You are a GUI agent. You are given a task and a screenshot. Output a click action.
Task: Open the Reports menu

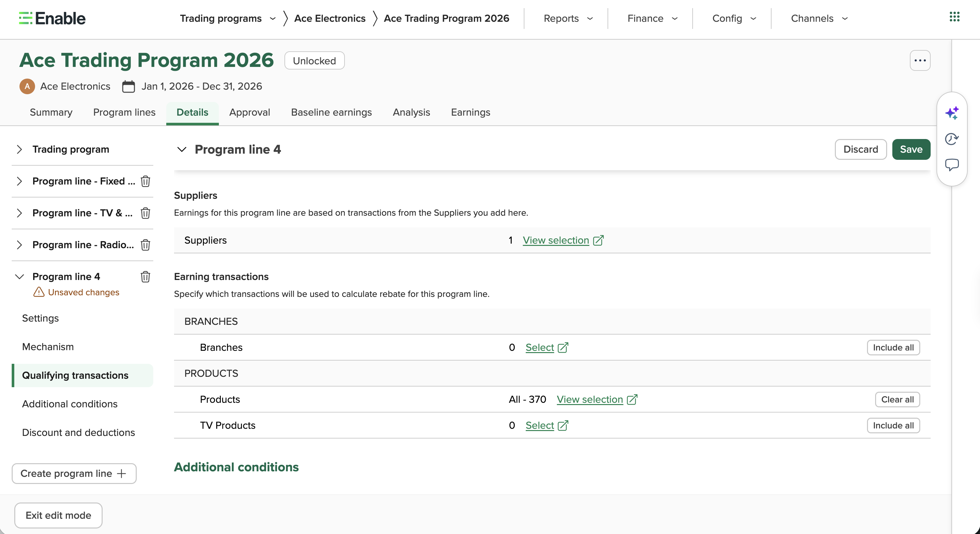click(568, 18)
